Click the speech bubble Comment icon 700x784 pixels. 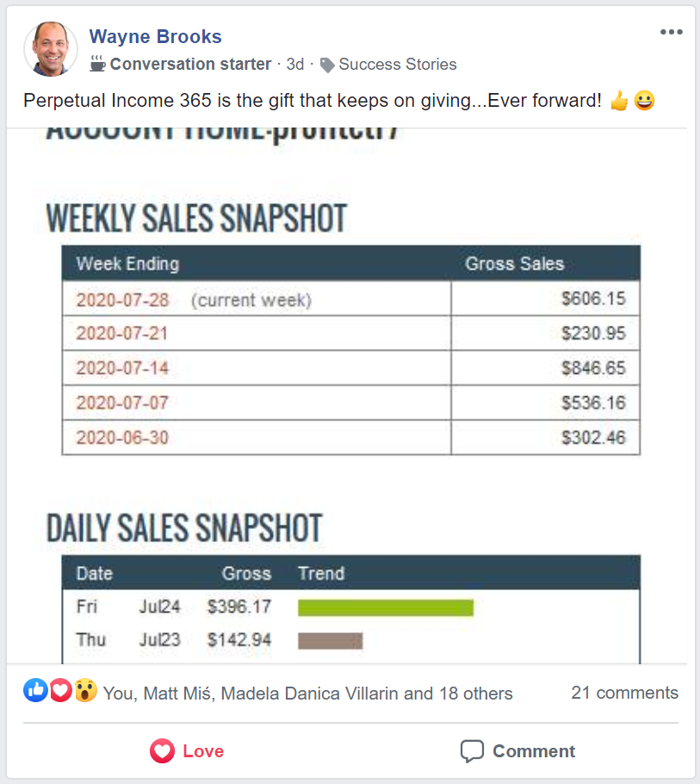tap(472, 751)
